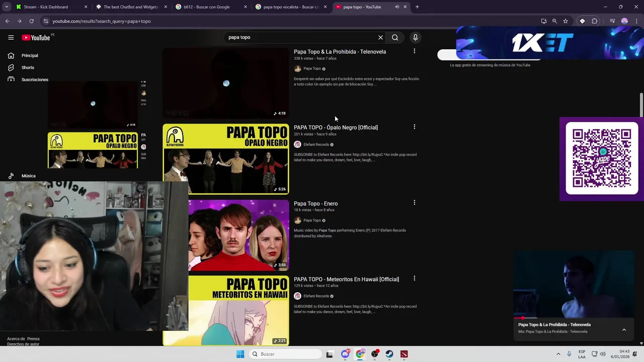Close the papa topo - YouTube tab
Screen dimensions: 644x362
pos(405,7)
